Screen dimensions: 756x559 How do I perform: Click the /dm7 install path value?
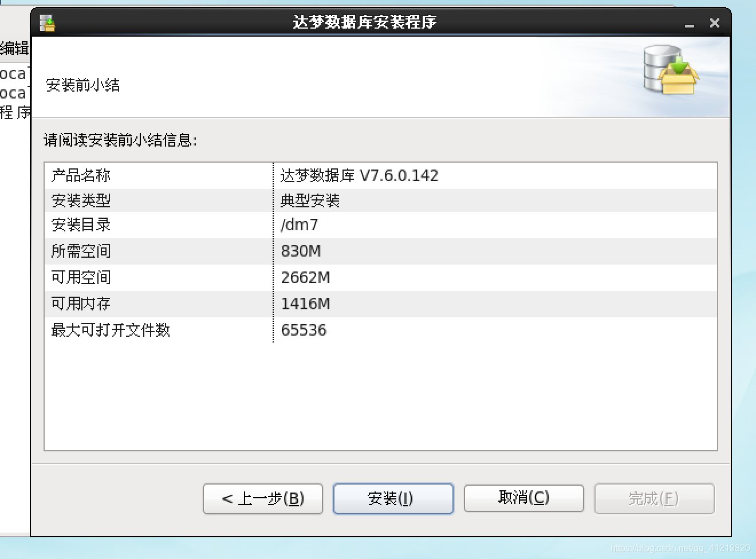299,225
